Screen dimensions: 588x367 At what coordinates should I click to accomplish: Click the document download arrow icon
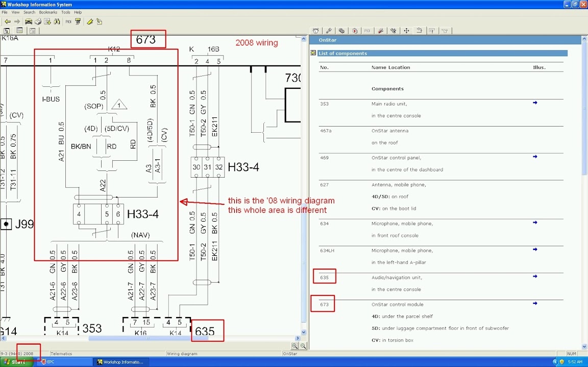pyautogui.click(x=47, y=22)
